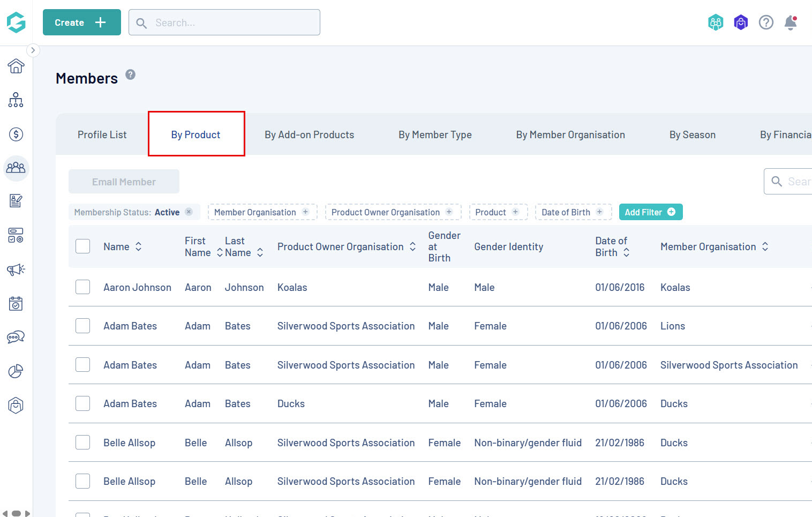Click the Add Filter button

tap(651, 212)
